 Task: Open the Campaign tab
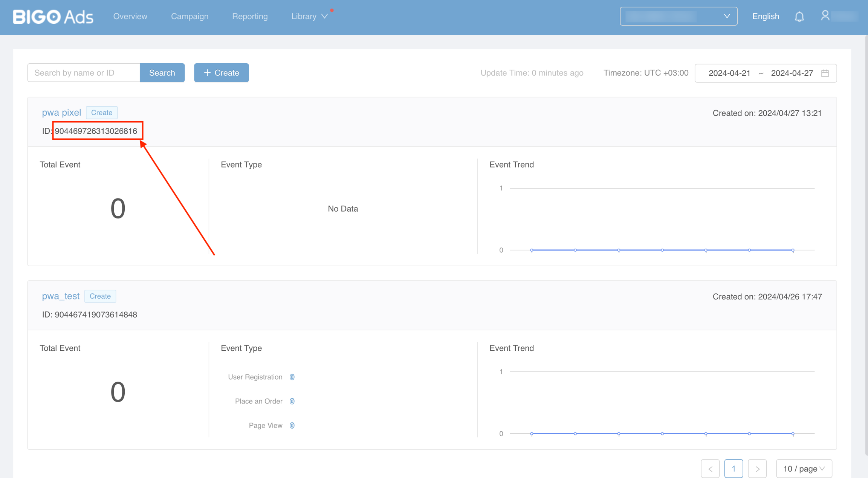[189, 17]
